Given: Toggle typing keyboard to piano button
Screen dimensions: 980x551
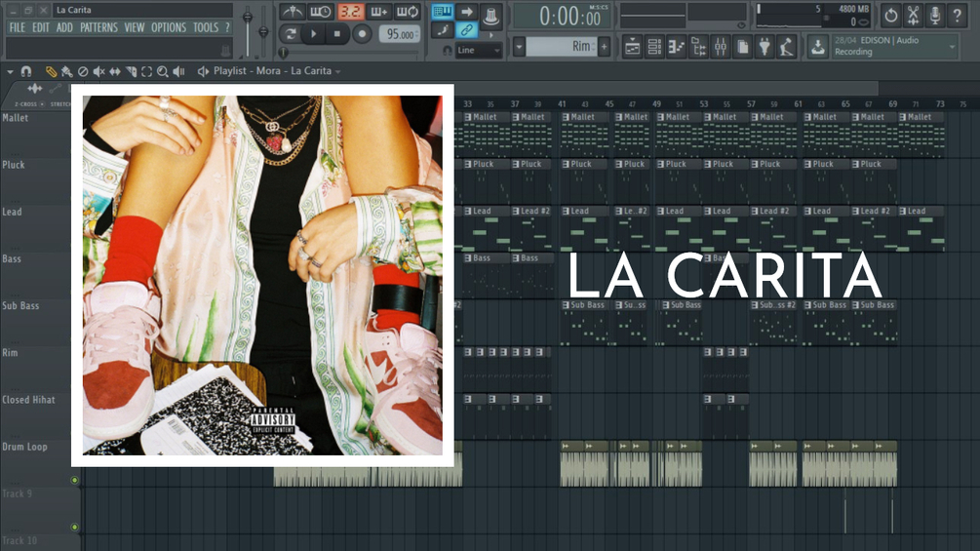Looking at the screenshot, I should click(443, 12).
